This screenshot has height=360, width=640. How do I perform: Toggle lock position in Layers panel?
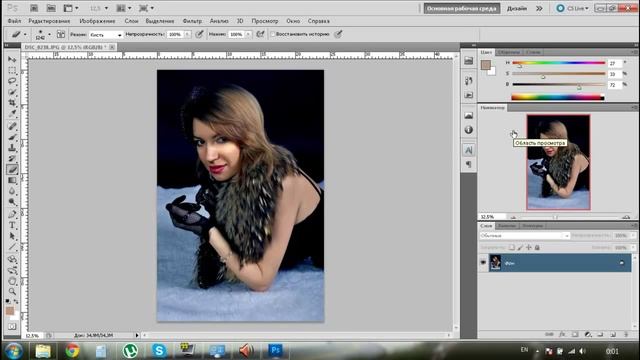pyautogui.click(x=529, y=247)
